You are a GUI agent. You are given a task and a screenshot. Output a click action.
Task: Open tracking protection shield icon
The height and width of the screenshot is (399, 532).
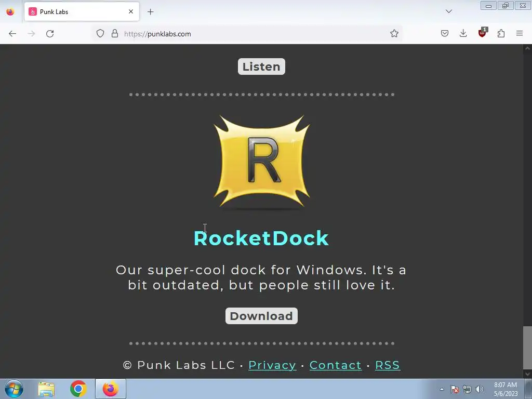[x=100, y=33]
